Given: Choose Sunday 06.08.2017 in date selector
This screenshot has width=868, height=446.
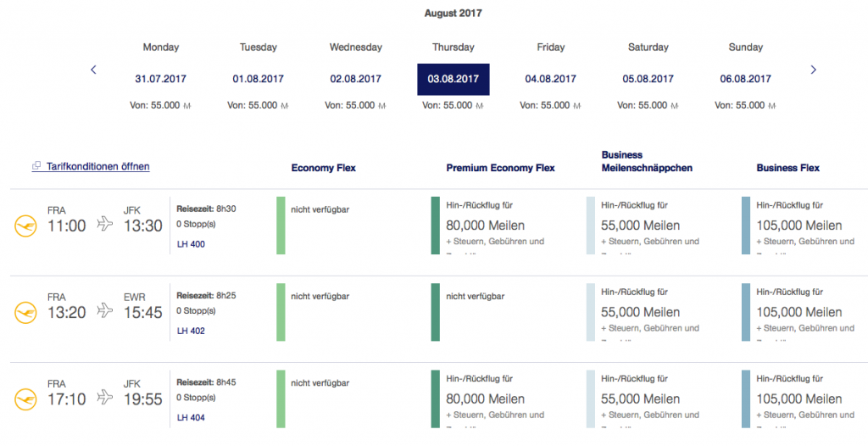Looking at the screenshot, I should [x=745, y=79].
